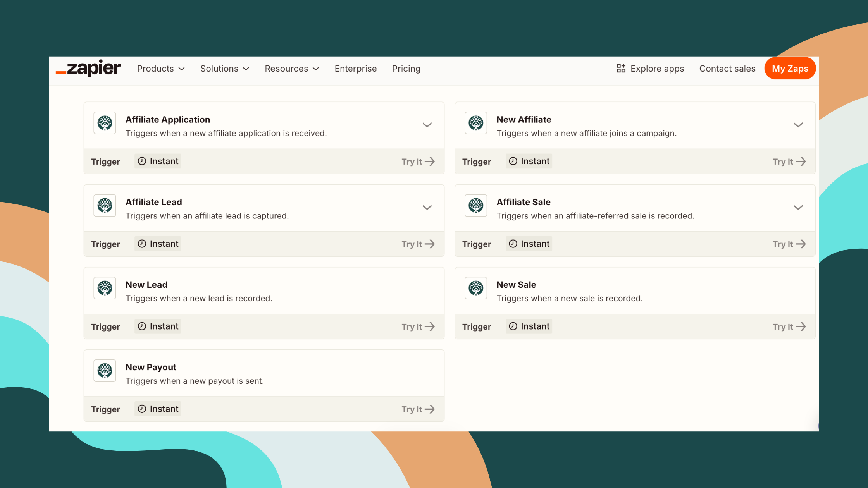Expand the New Affiliate trigger details
Image resolution: width=868 pixels, height=488 pixels.
tap(798, 125)
